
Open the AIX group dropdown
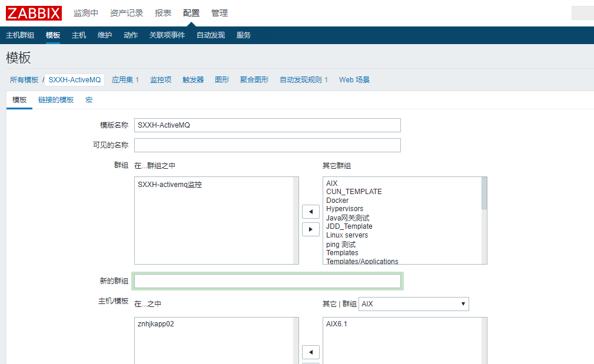413,304
